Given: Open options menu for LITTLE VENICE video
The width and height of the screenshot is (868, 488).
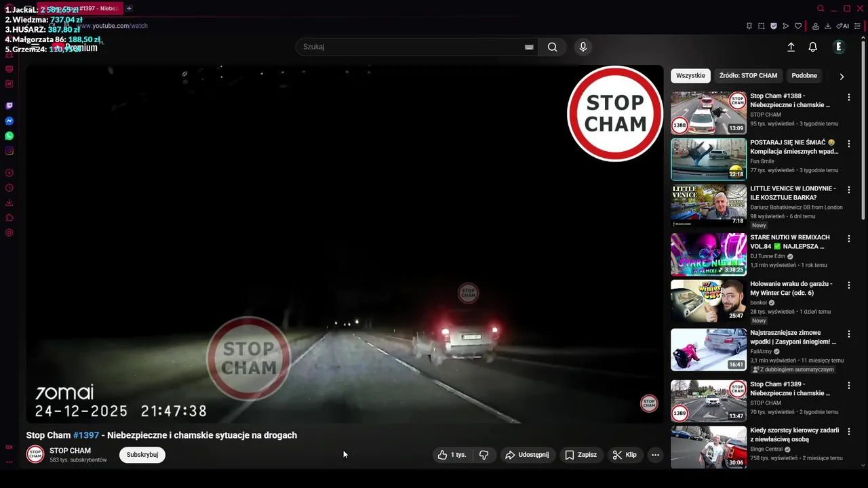Looking at the screenshot, I should [848, 190].
